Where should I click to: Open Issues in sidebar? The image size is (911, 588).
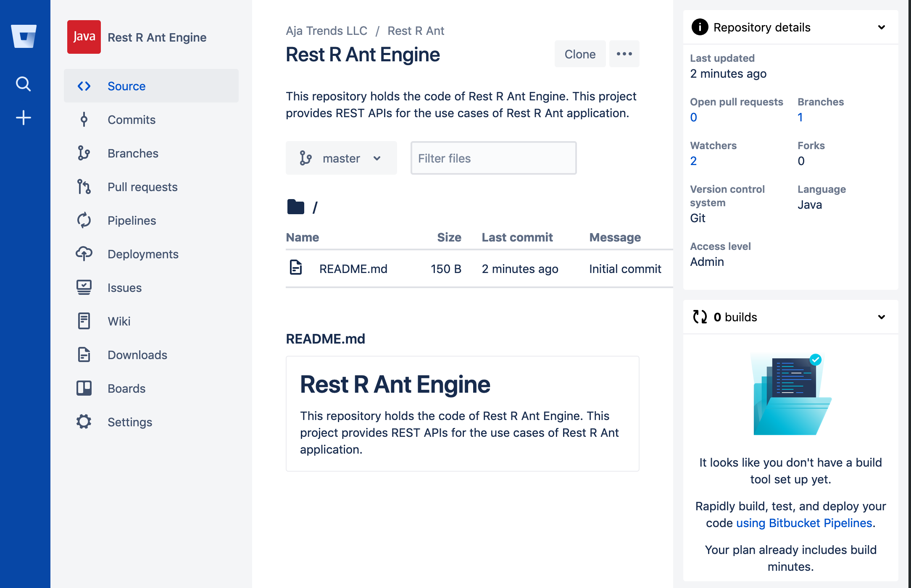[151, 288]
